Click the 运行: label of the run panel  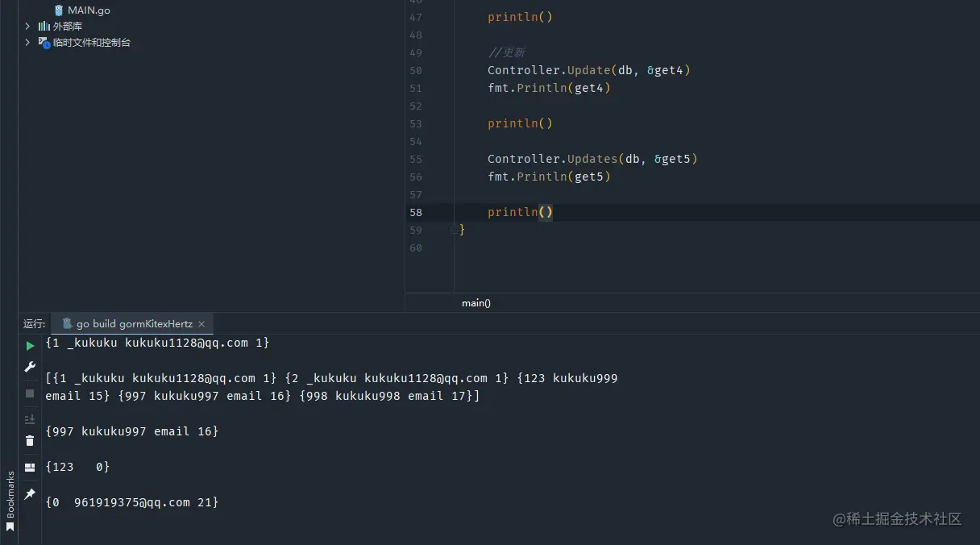pos(35,324)
